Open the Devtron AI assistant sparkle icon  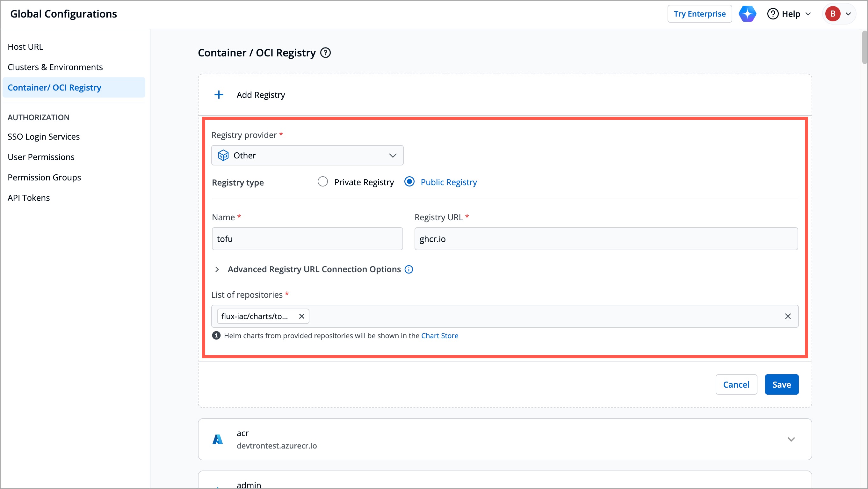[748, 14]
